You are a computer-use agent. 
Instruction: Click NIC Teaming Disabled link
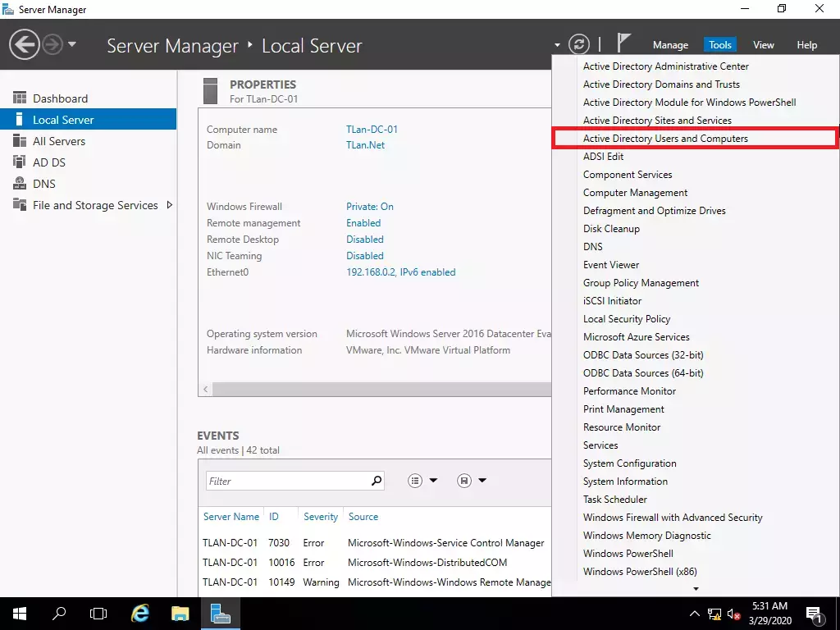365,256
